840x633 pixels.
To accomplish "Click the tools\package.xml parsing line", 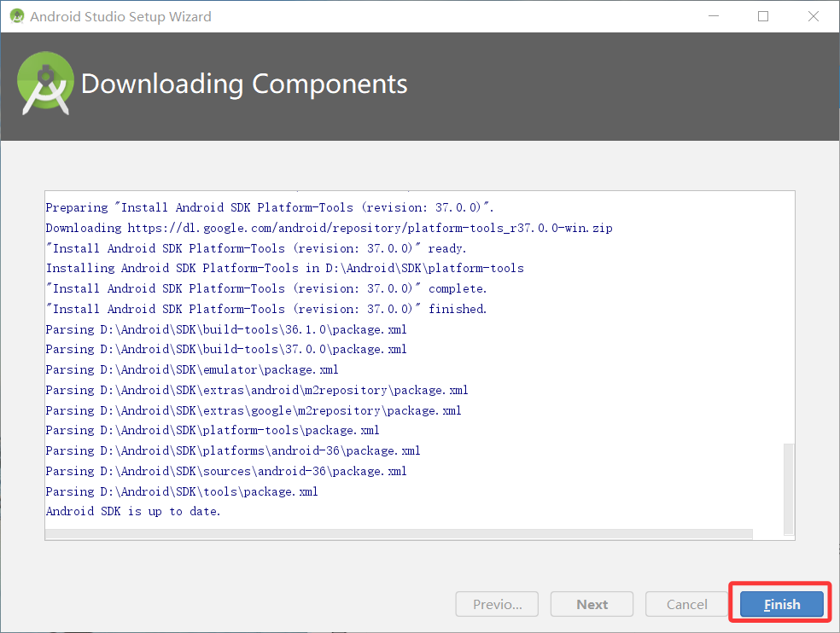I will (x=182, y=491).
